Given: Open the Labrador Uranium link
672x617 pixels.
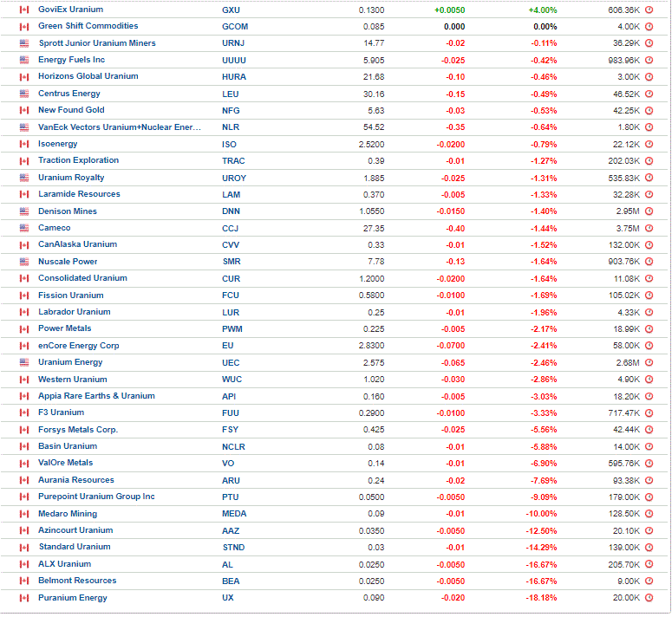Looking at the screenshot, I should tap(75, 312).
